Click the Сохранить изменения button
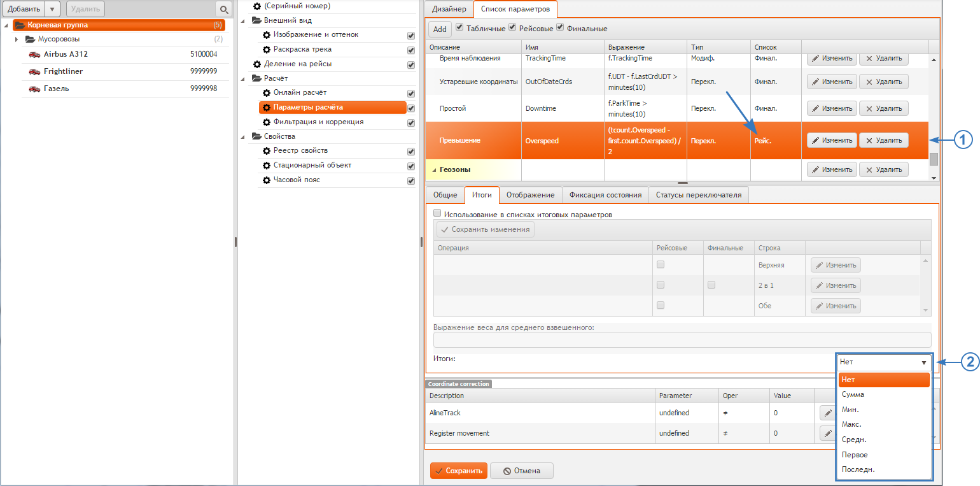Viewport: 980px width, 486px height. (485, 229)
